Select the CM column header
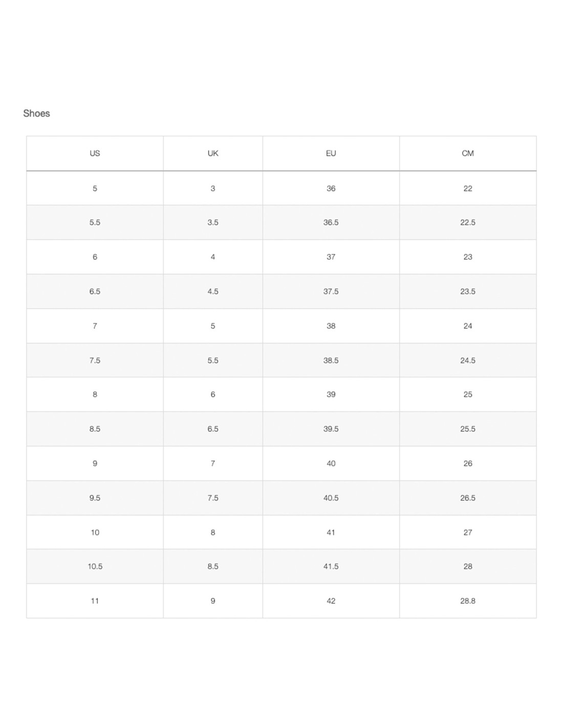The height and width of the screenshot is (728, 563). pyautogui.click(x=468, y=154)
